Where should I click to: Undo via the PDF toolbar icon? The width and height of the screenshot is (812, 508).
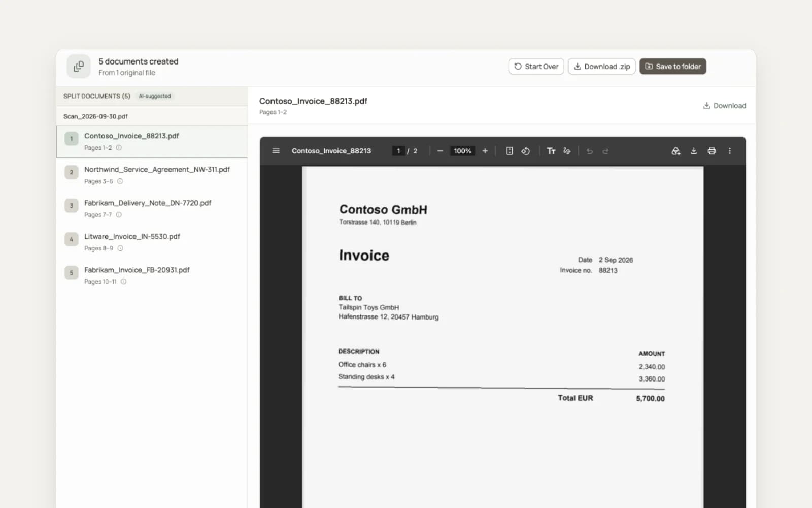(x=589, y=151)
